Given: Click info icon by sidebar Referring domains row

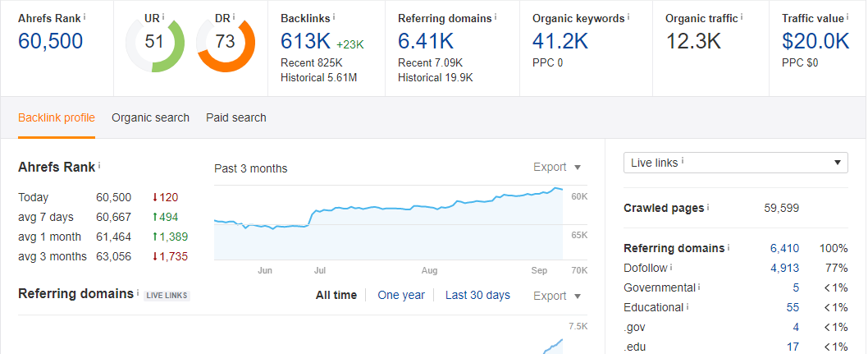Looking at the screenshot, I should 729,247.
